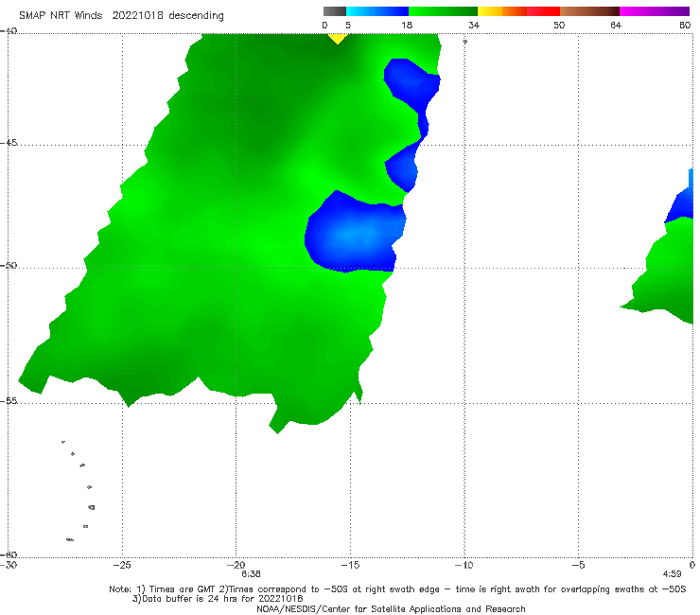700x615 pixels.
Task: Pick the brown segment of the colorbar
Action: [x=589, y=11]
